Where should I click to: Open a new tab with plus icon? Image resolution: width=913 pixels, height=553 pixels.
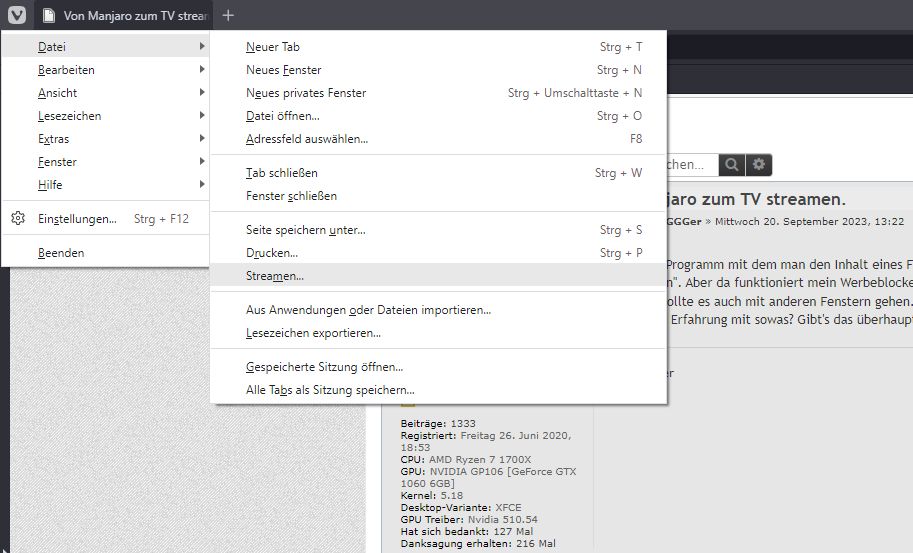(228, 15)
